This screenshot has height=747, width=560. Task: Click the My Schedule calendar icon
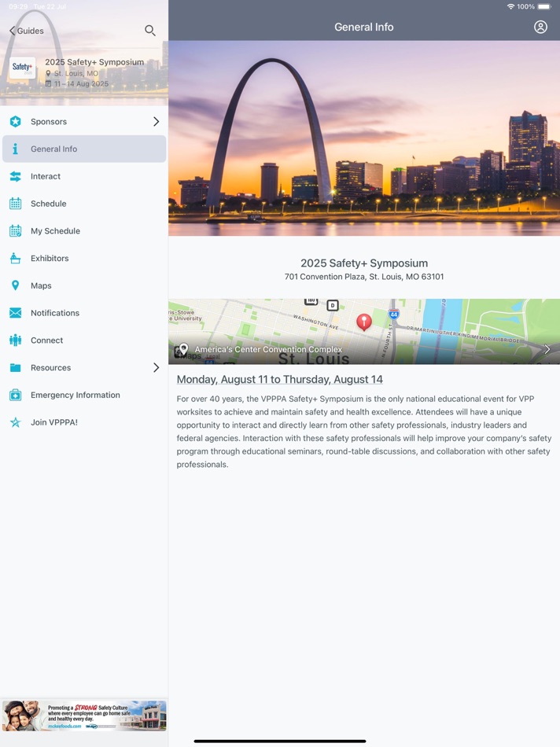coord(15,230)
